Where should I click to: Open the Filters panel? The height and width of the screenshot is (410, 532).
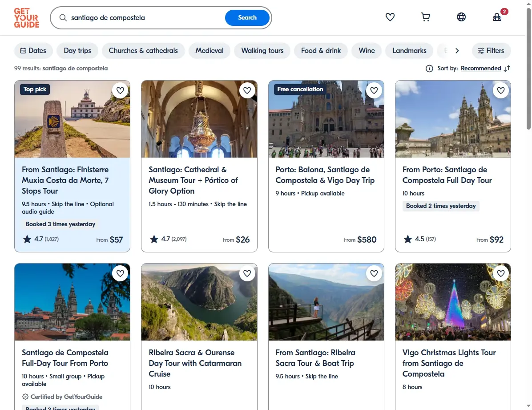pyautogui.click(x=491, y=51)
